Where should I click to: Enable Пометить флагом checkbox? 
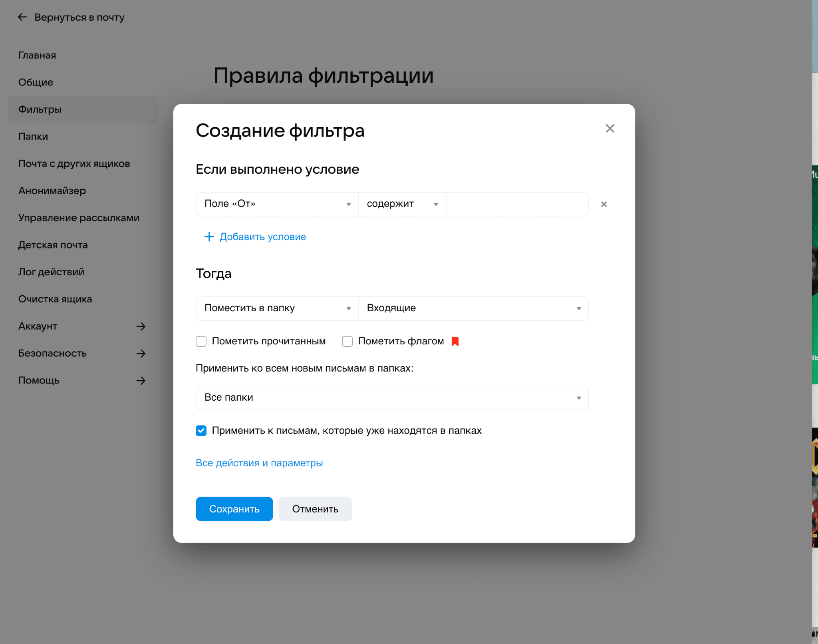click(x=347, y=341)
